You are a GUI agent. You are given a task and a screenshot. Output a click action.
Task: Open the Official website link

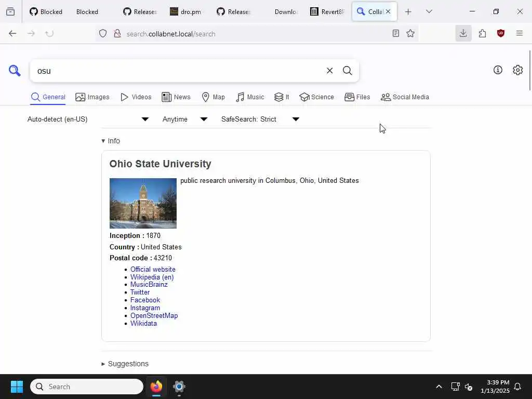click(153, 270)
